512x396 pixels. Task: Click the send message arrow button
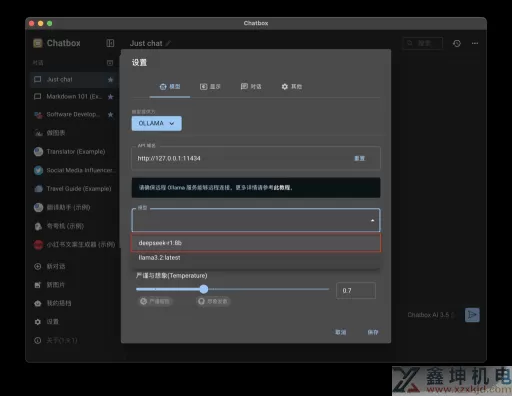472,315
